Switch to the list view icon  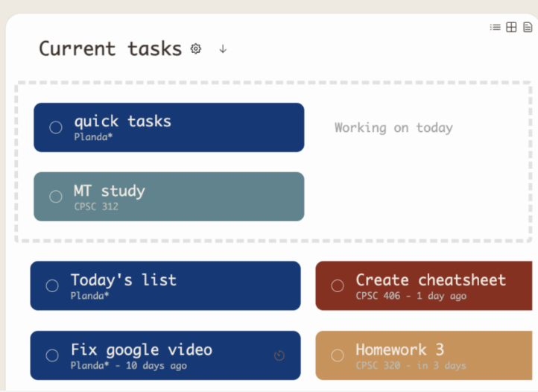pos(495,27)
